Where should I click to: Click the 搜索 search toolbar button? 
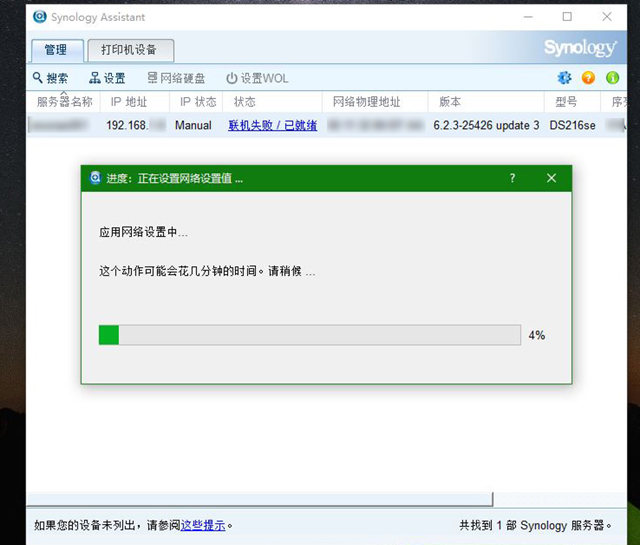pyautogui.click(x=51, y=78)
